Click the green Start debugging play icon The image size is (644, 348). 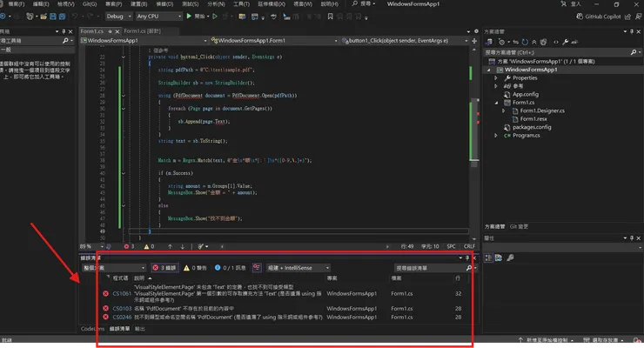(191, 16)
